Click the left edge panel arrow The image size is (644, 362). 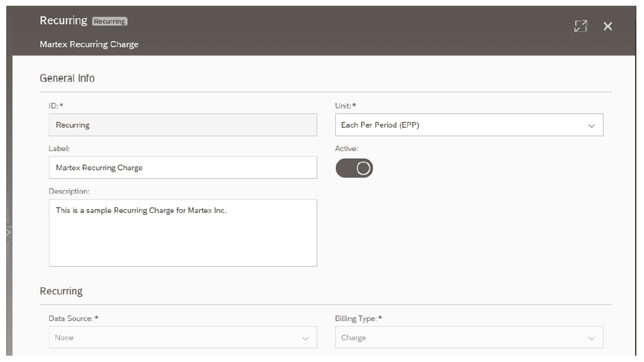point(9,232)
